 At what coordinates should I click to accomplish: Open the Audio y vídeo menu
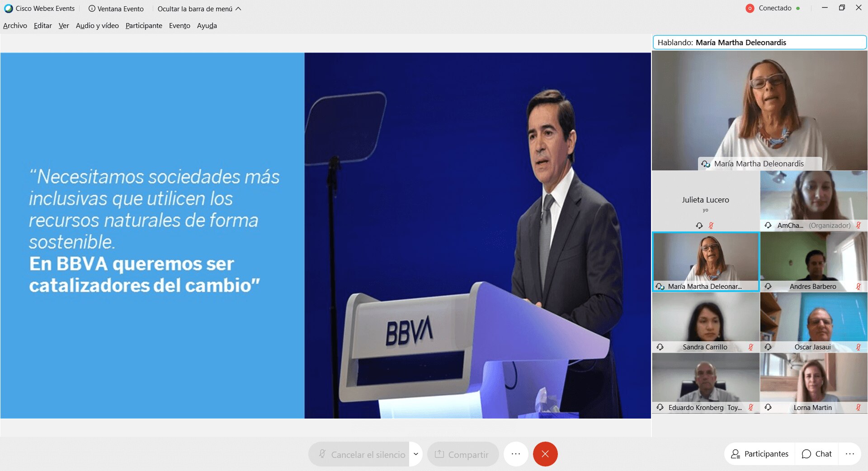[97, 26]
